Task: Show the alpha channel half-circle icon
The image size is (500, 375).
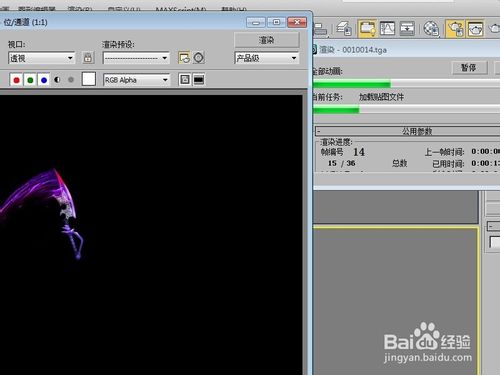Action: click(57, 80)
